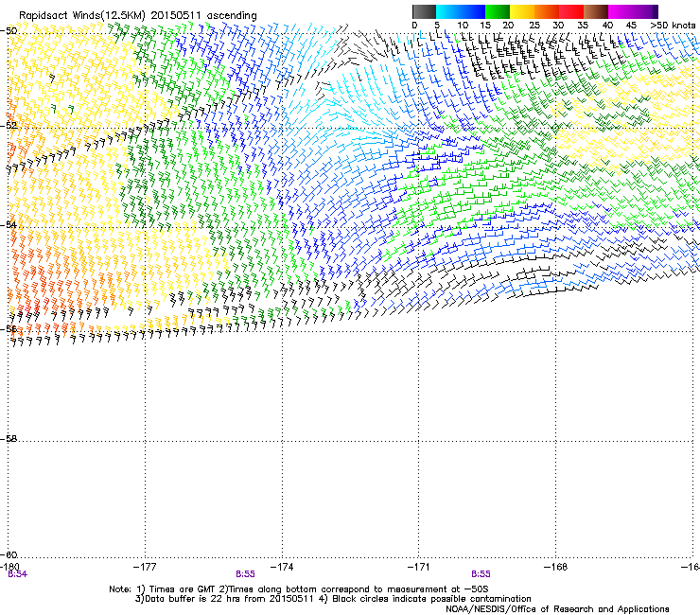Screen dimensions: 700x615
Task: Click the "Times are GMT" note line
Action: (x=299, y=589)
